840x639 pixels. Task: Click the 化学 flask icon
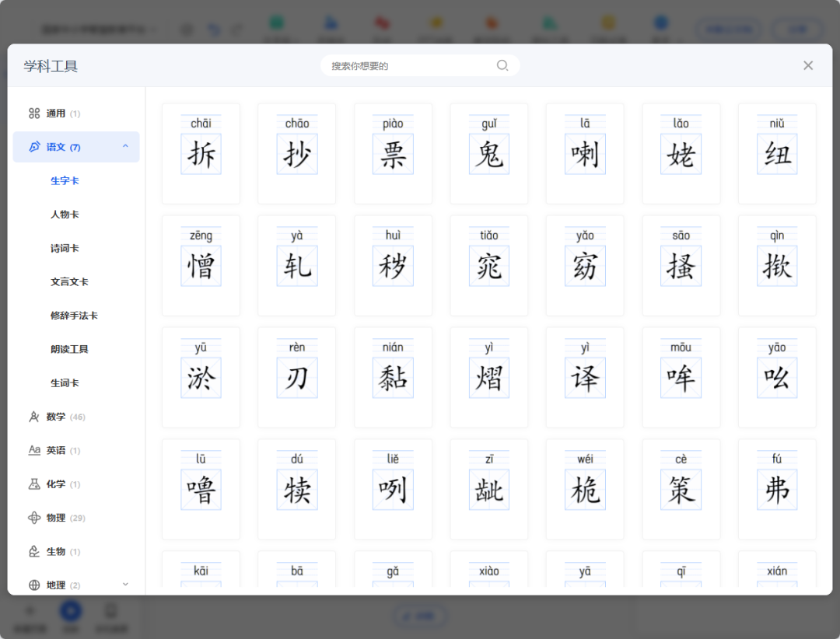click(34, 484)
